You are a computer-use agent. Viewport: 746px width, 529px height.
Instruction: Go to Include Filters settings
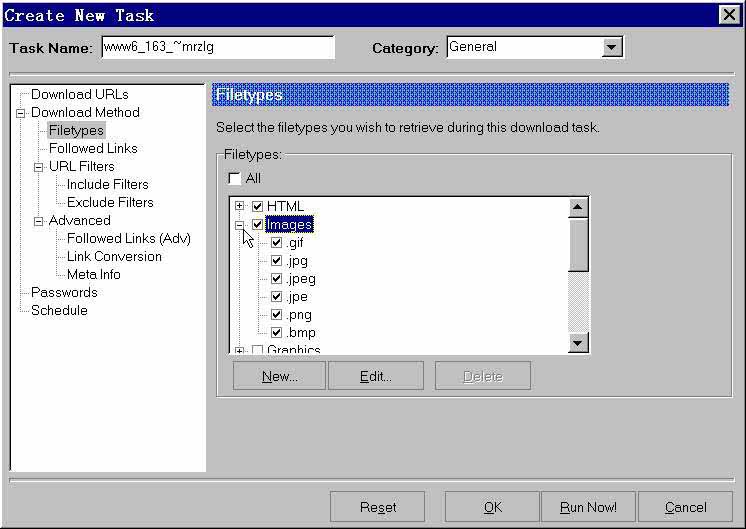[107, 185]
